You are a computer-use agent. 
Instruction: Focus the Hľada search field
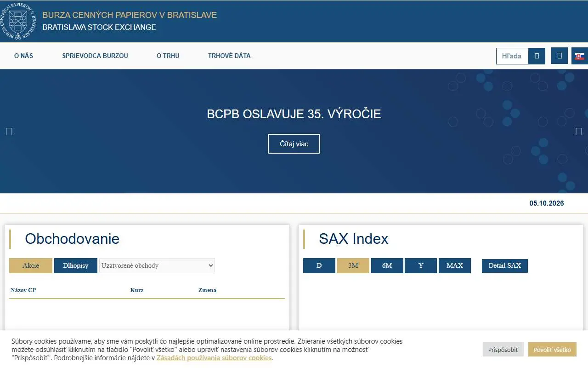point(513,56)
